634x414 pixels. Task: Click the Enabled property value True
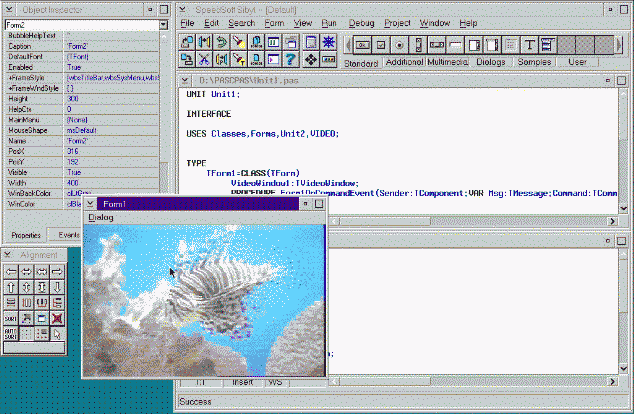click(74, 67)
